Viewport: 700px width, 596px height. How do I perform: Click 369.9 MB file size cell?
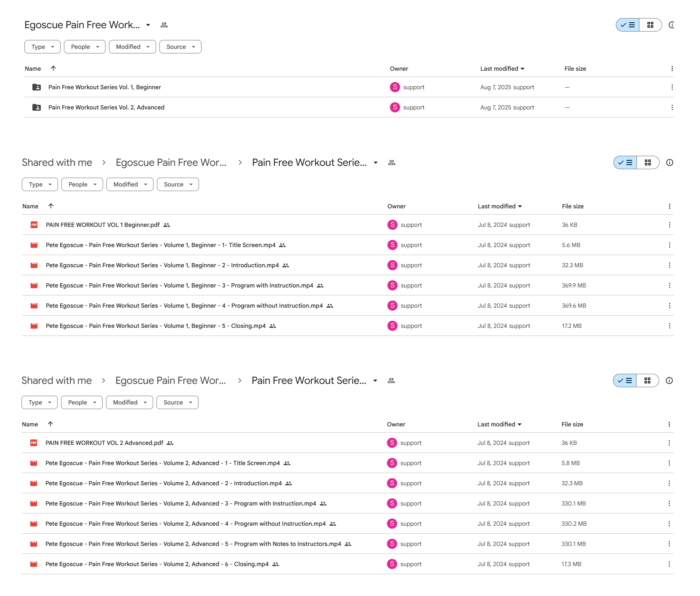(x=574, y=285)
